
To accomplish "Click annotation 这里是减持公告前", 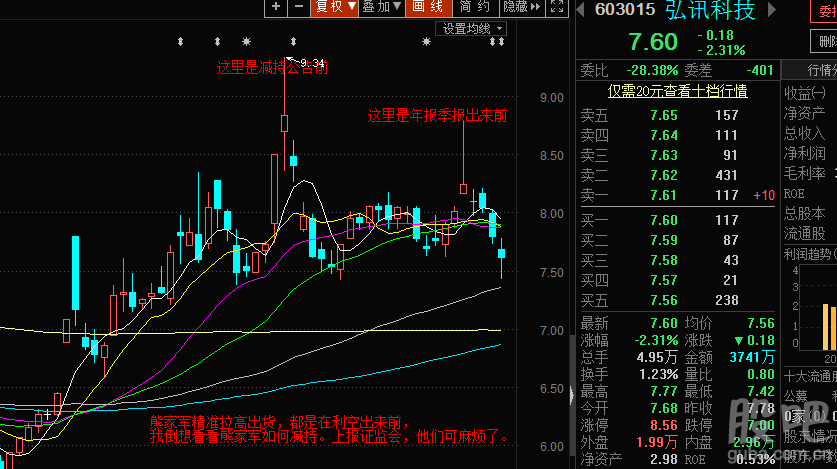I will tap(272, 68).
